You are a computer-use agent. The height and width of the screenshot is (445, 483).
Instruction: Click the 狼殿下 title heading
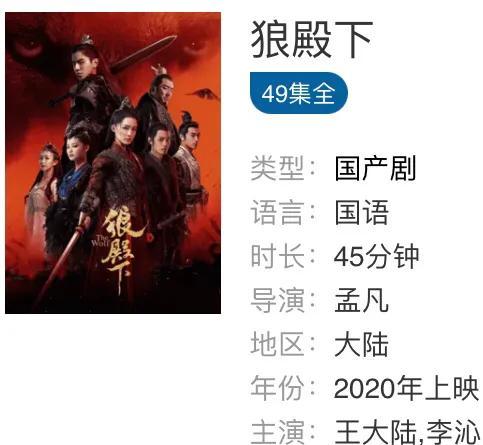(312, 39)
